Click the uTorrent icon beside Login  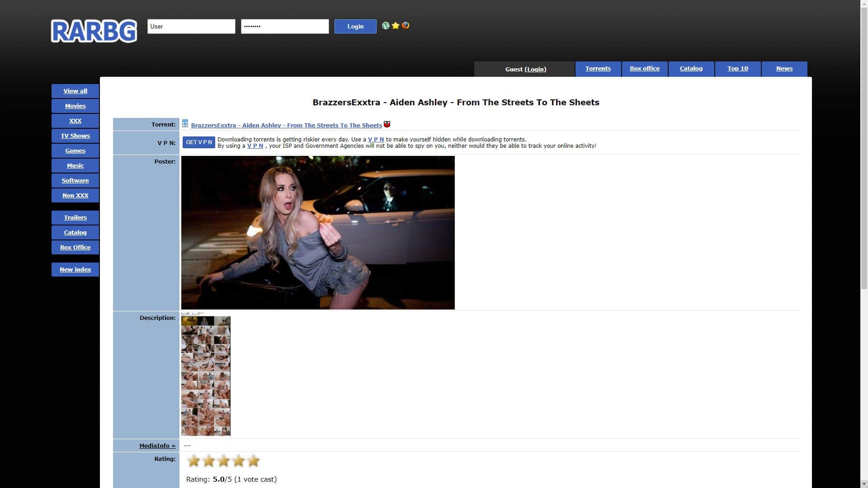pos(386,26)
